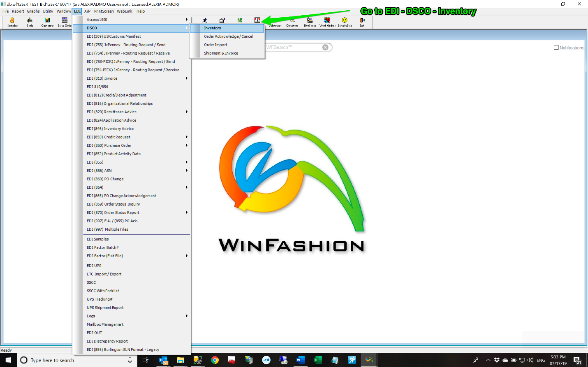Image resolution: width=588 pixels, height=367 pixels.
Task: Toggle the Notifications checkbox
Action: click(x=556, y=48)
